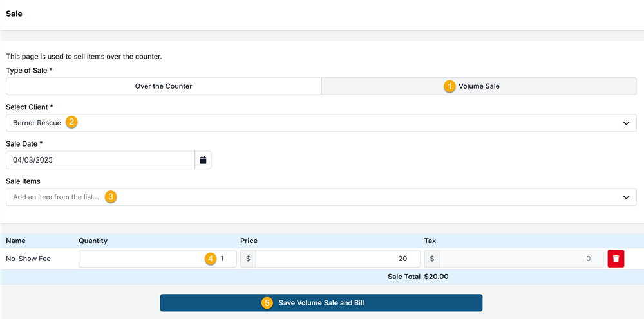Click the chevron arrow on Select Client field
Viewport: 644px width, 319px height.
point(626,123)
